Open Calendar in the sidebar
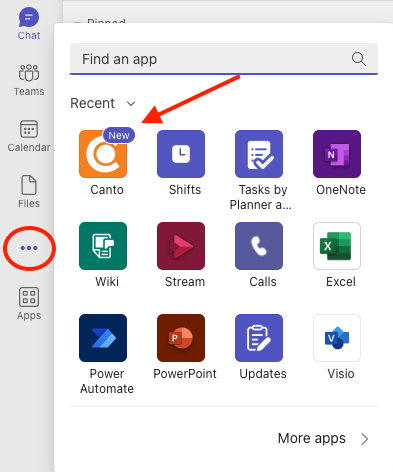The image size is (393, 472). click(29, 136)
